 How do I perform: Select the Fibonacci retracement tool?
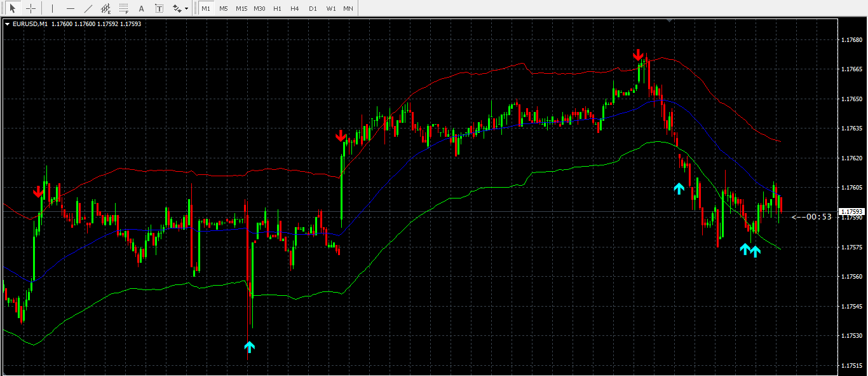coord(123,9)
